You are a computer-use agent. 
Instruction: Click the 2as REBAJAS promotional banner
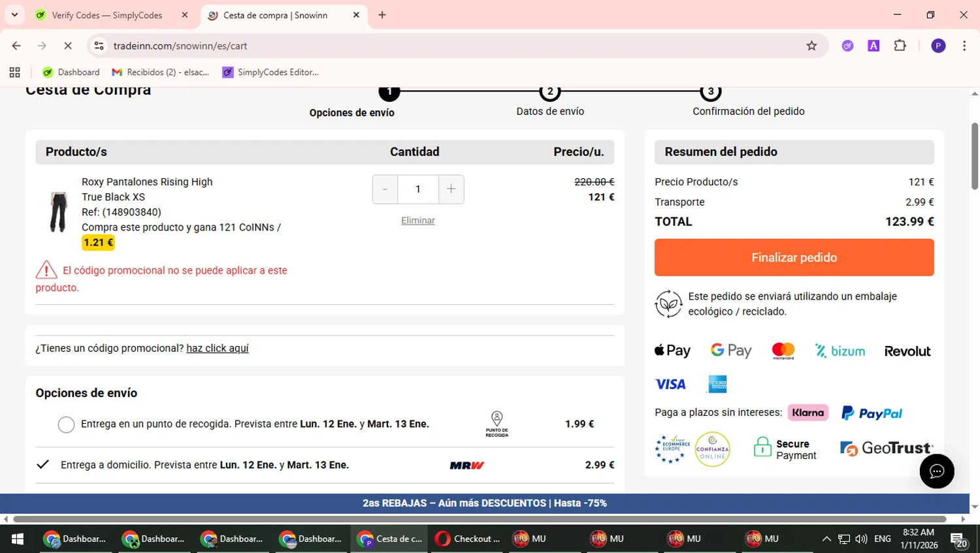(485, 503)
